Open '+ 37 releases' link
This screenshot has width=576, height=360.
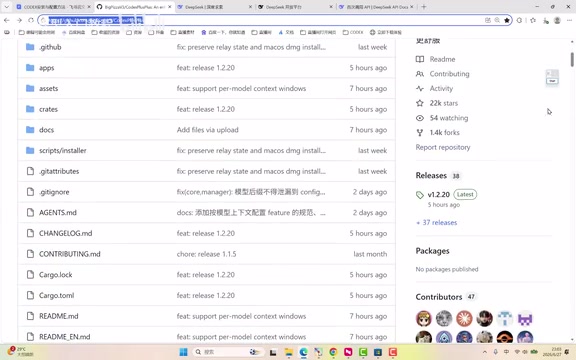(436, 223)
